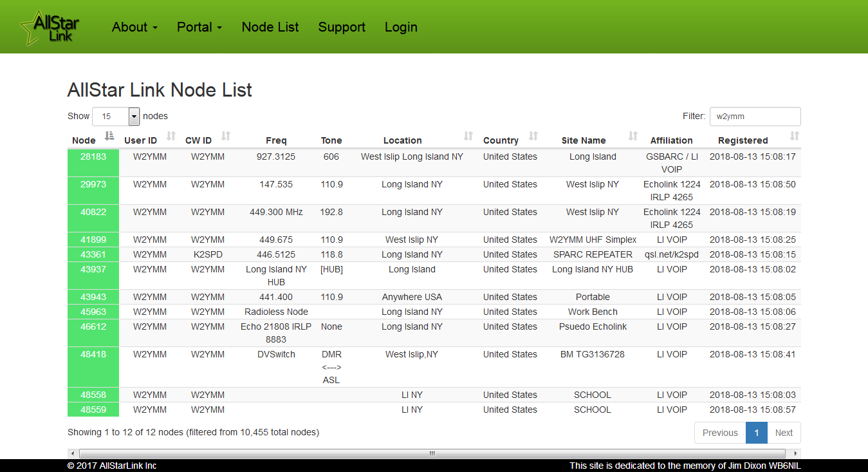Open node 29973

tap(93, 184)
